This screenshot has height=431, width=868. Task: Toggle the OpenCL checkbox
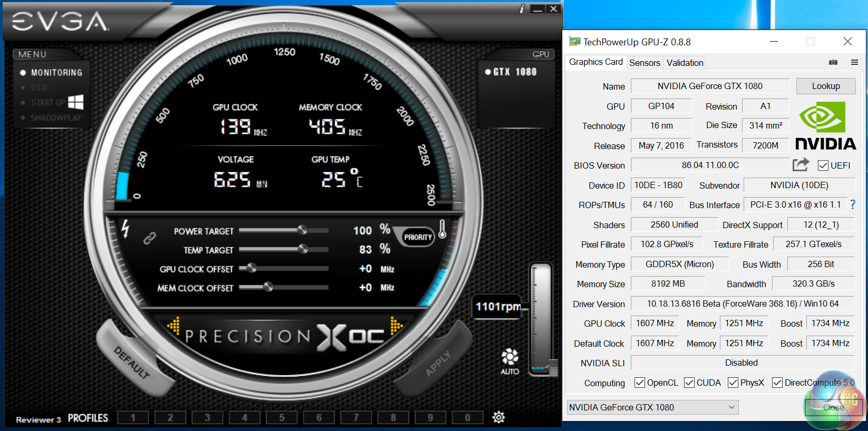click(640, 383)
